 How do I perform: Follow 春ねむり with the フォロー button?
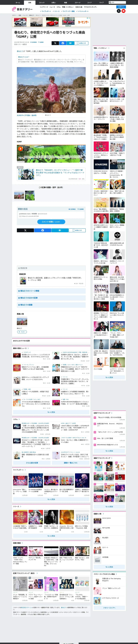[x=22, y=332]
